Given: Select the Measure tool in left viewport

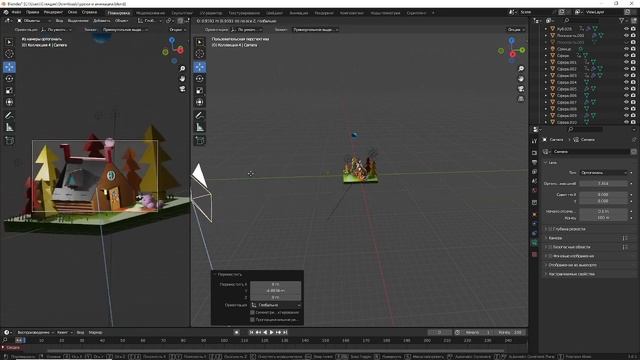Looking at the screenshot, I should [9, 127].
